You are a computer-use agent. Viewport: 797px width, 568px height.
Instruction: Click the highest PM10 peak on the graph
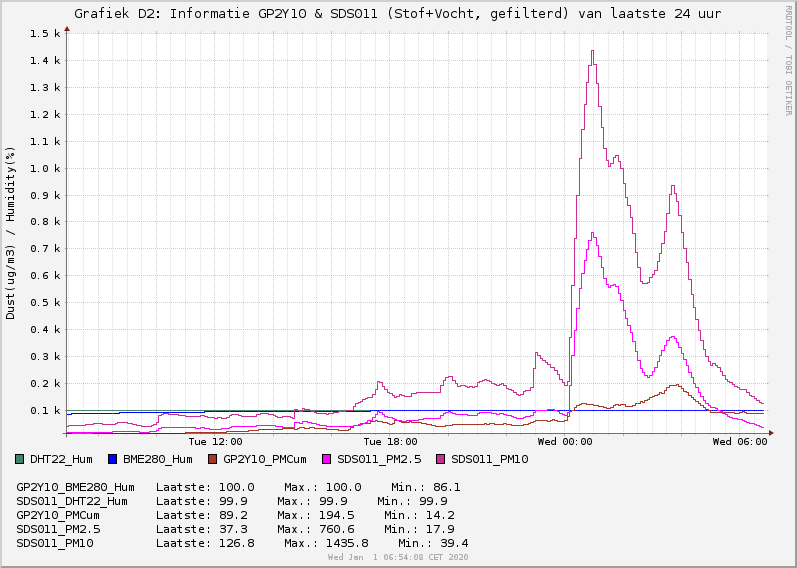click(592, 51)
